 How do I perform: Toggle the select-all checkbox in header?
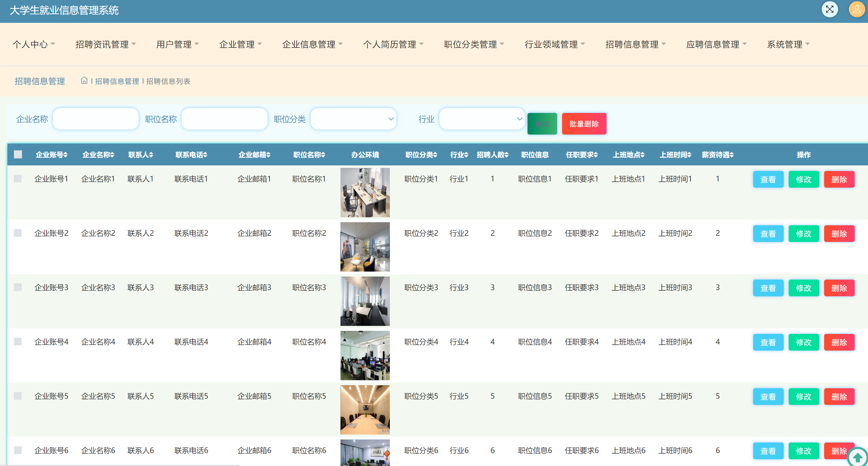tap(18, 154)
